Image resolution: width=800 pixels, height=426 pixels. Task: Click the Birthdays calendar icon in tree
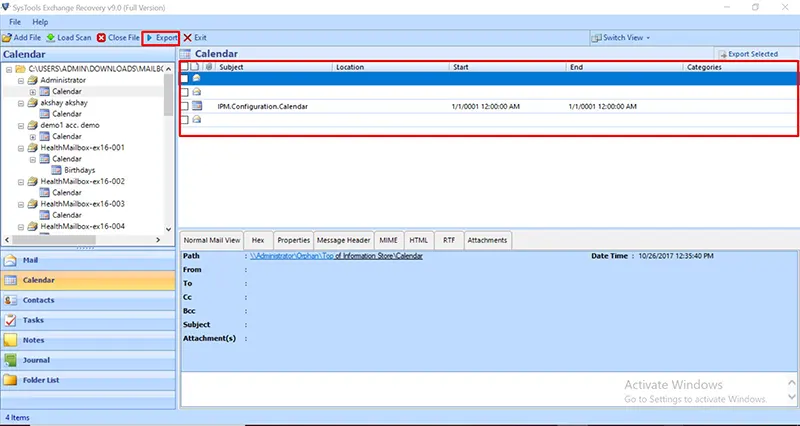click(56, 170)
